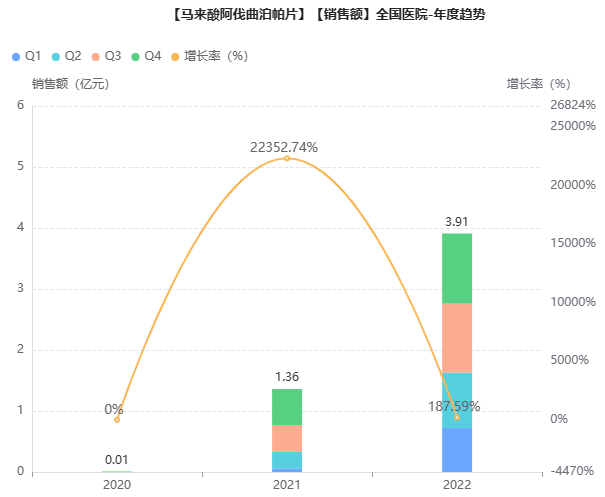Toggle the Q2 legend item
This screenshot has height=497, width=605.
click(66, 55)
